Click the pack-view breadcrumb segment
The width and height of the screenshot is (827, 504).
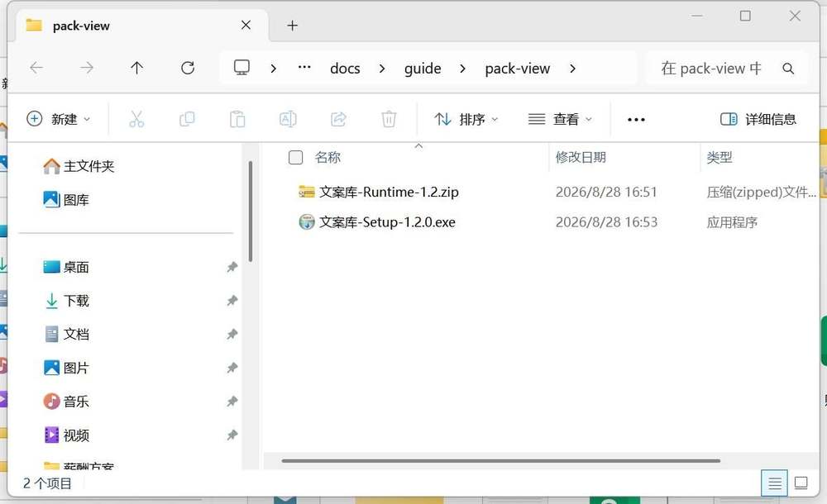pos(518,69)
